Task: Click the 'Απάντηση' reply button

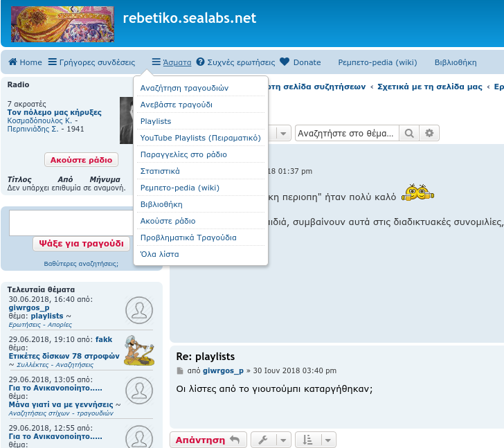Action: click(208, 440)
